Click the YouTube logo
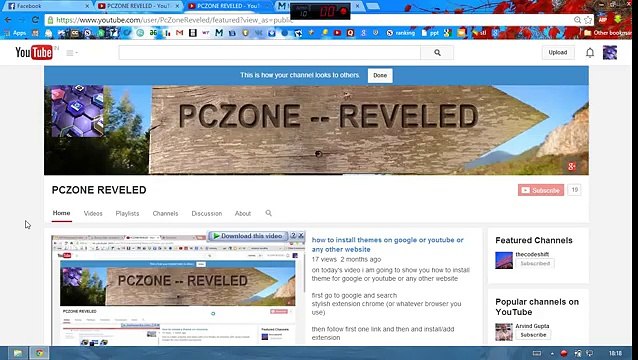The width and height of the screenshot is (638, 360). (x=34, y=52)
